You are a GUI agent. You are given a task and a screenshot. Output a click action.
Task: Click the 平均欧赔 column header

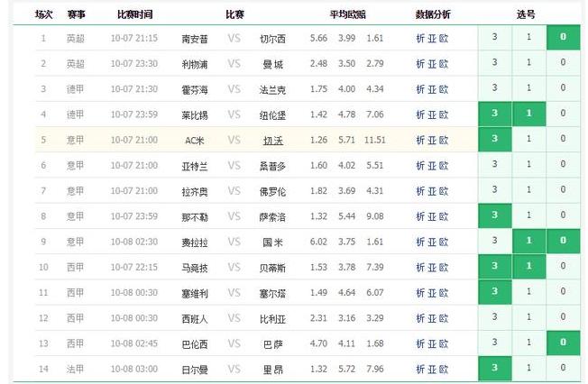click(x=347, y=14)
